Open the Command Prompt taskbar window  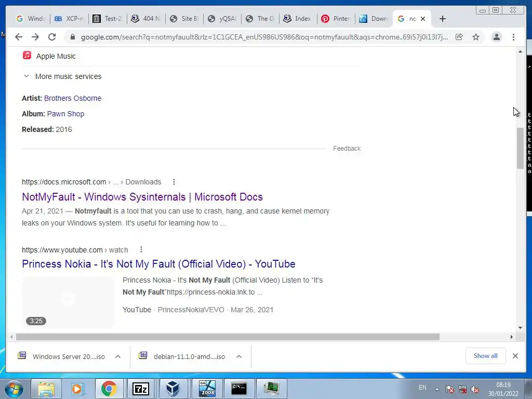(239, 389)
